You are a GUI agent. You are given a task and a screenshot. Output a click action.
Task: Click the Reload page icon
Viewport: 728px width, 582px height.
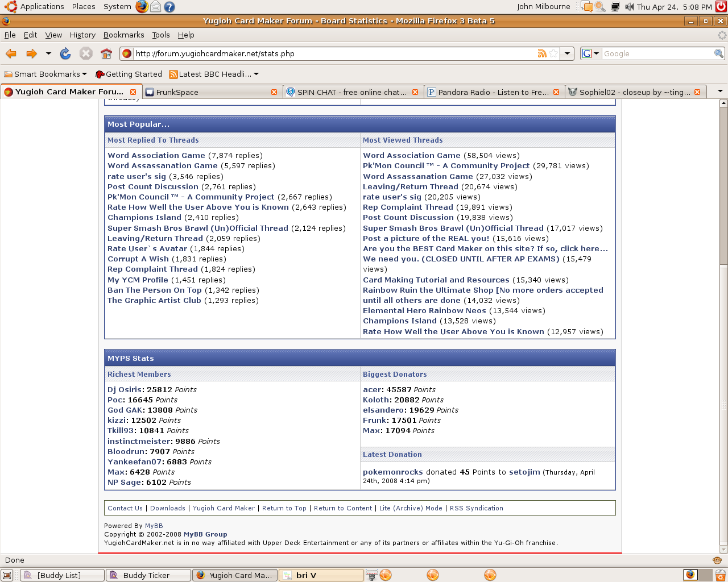point(65,53)
